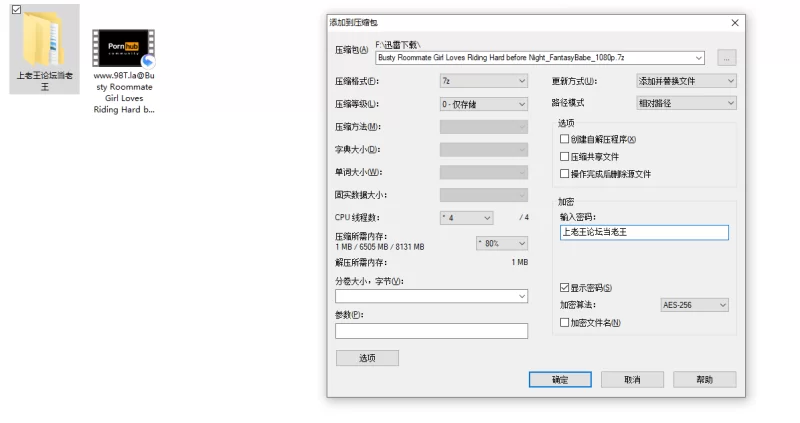
Task: Open the CPU 线程数 dropdown
Action: tap(467, 218)
